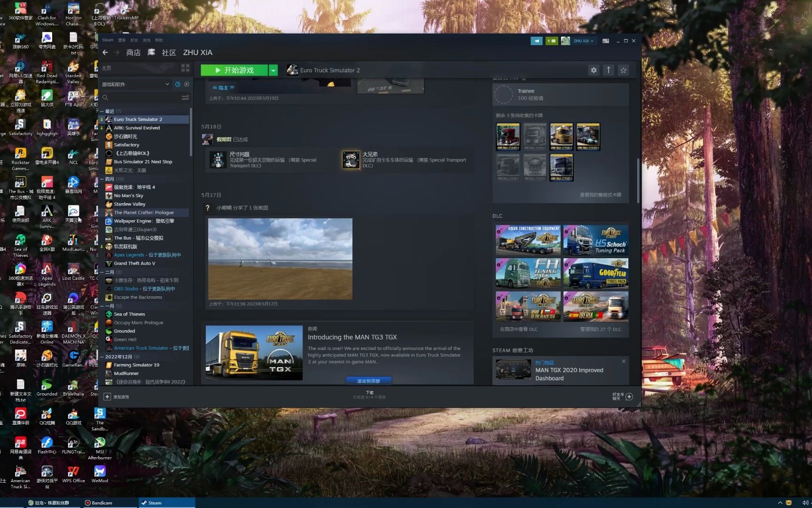Open the 商店 store tab
812x508 pixels.
point(133,53)
